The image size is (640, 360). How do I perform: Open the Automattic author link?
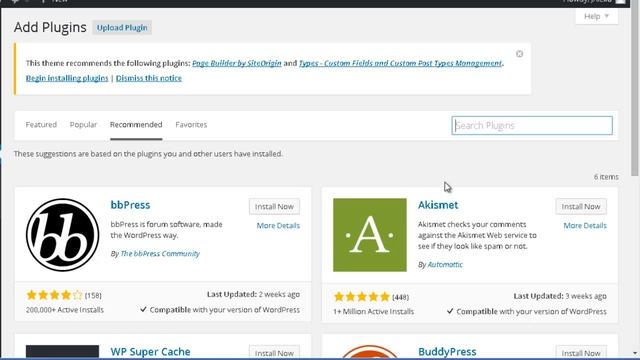[x=445, y=264]
